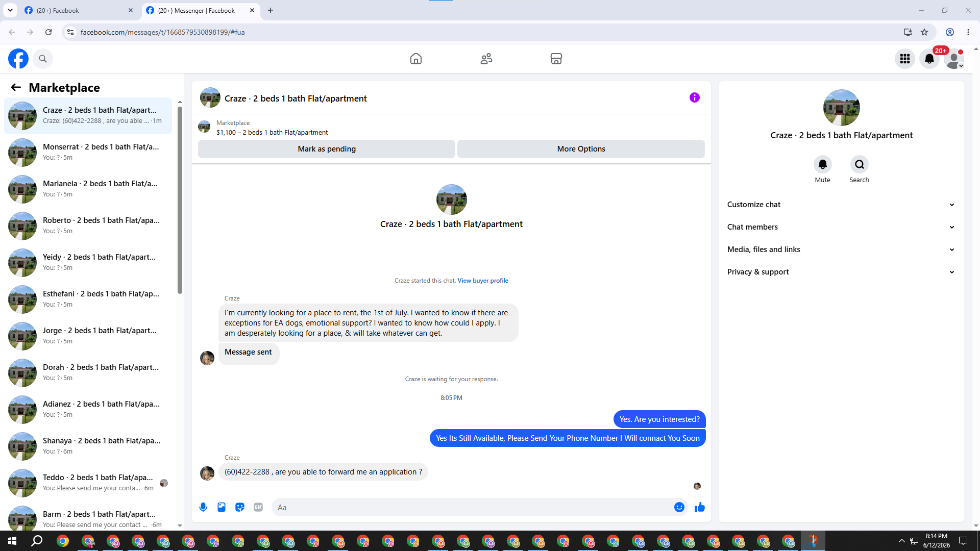
Task: Click the browser address bar URL
Action: coord(163,32)
